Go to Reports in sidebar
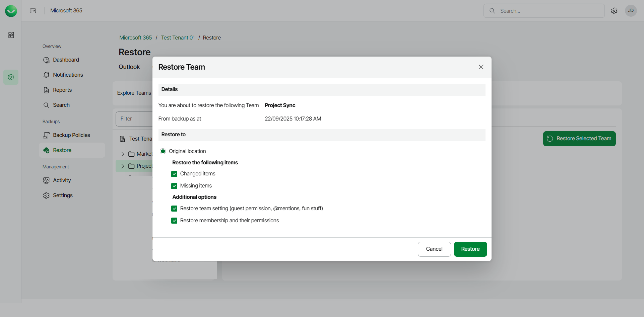The height and width of the screenshot is (317, 644). (x=62, y=90)
